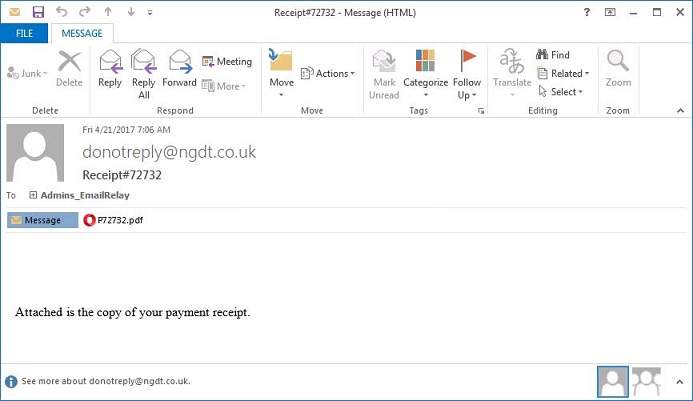Collapse the ribbon with the chevron

[x=680, y=111]
